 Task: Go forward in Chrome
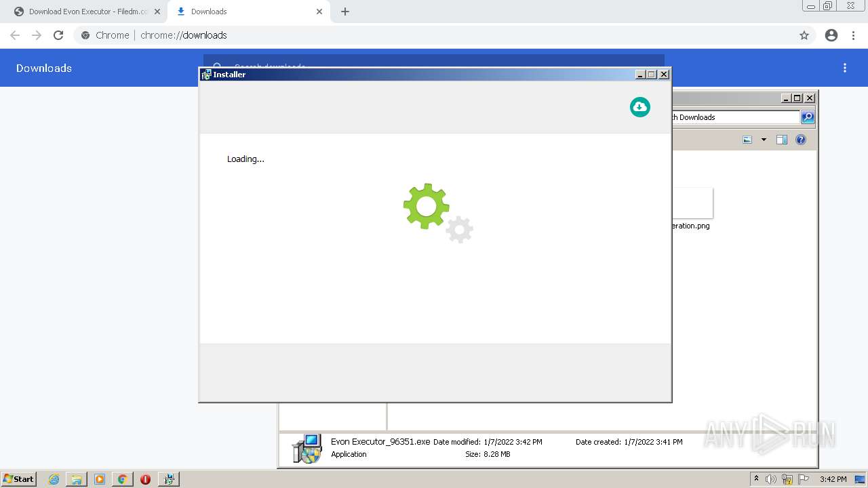pos(37,35)
